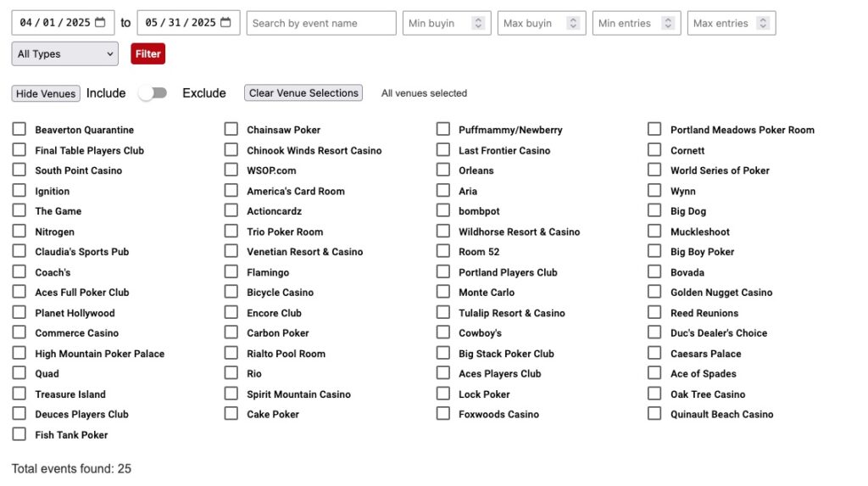The height and width of the screenshot is (486, 868).
Task: Click the Hide Venues button
Action: (x=46, y=93)
